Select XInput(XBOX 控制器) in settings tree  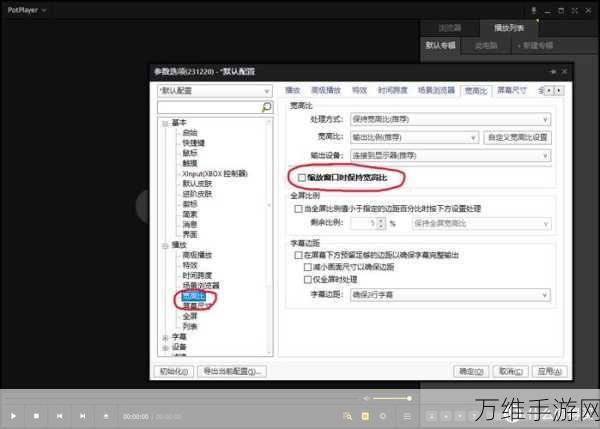[215, 174]
